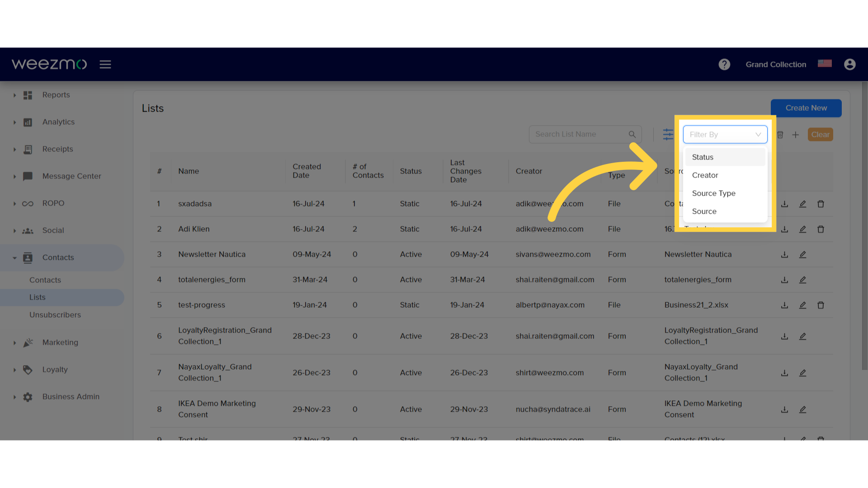The width and height of the screenshot is (868, 488).
Task: Edit the test-progress list
Action: (x=802, y=305)
